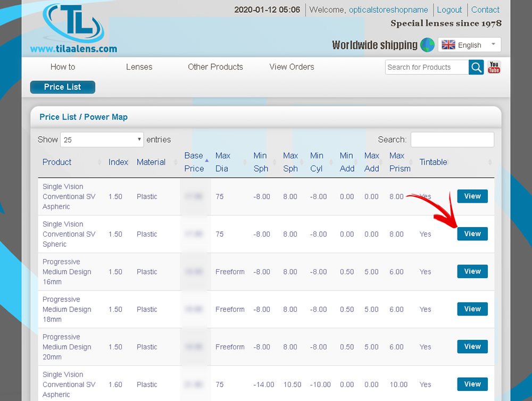532x401 pixels.
Task: Click the magnifier search icon button
Action: [476, 67]
